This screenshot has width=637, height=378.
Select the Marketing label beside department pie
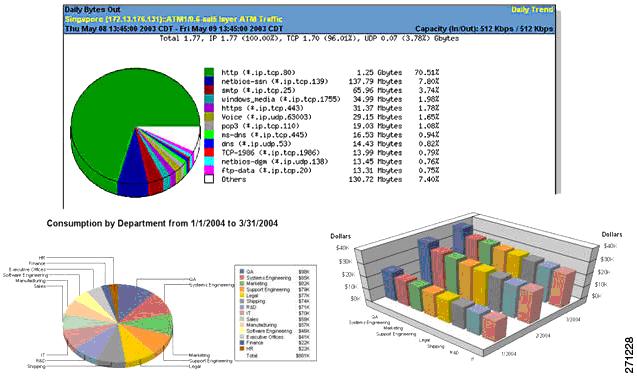[199, 356]
